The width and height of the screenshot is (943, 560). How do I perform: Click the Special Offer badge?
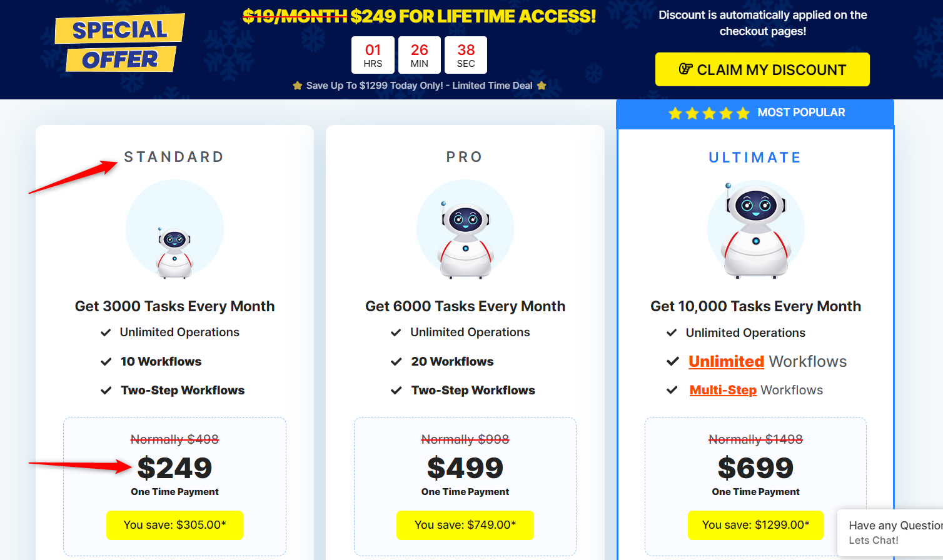click(x=119, y=44)
